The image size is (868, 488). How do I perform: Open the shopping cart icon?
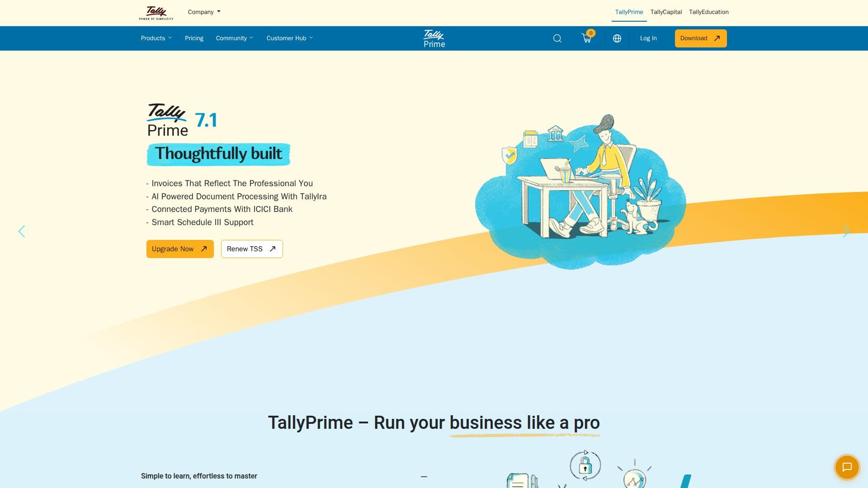(x=587, y=38)
